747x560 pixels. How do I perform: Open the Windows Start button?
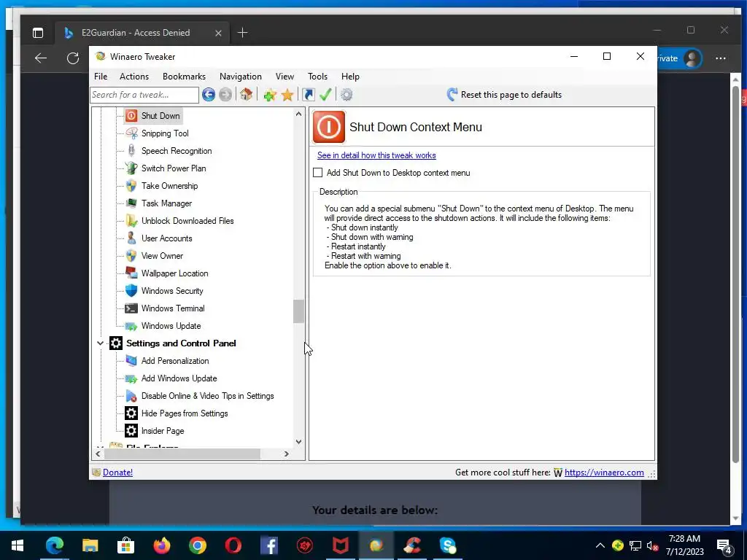click(x=18, y=545)
